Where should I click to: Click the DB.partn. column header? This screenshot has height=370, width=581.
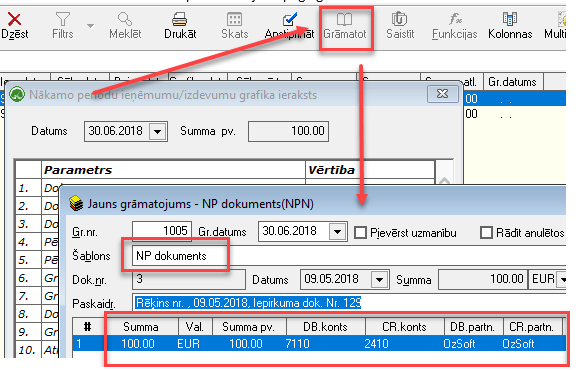473,327
